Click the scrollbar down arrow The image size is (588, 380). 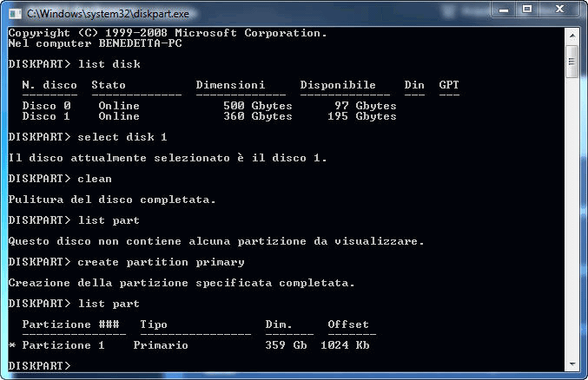point(571,364)
